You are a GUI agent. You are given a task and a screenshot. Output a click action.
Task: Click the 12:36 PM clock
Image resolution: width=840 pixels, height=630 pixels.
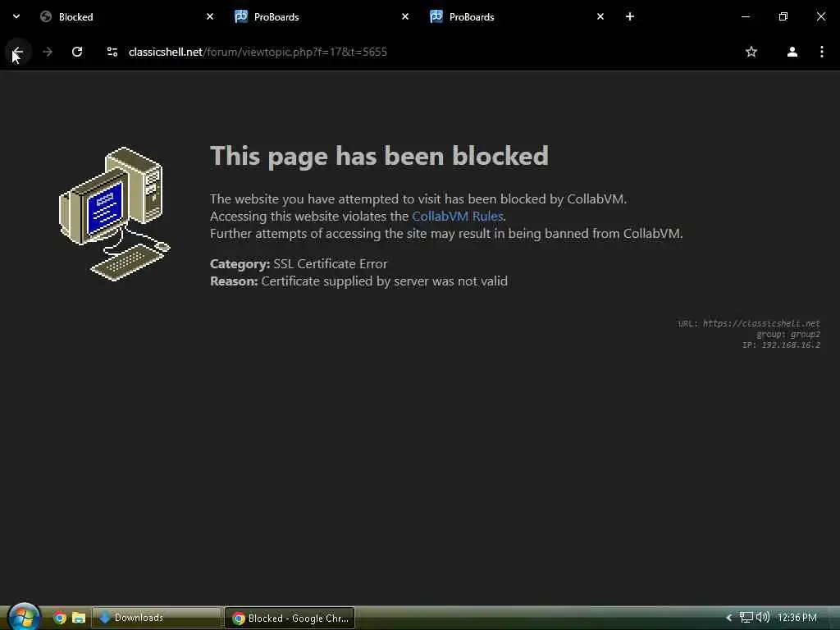[x=797, y=618]
